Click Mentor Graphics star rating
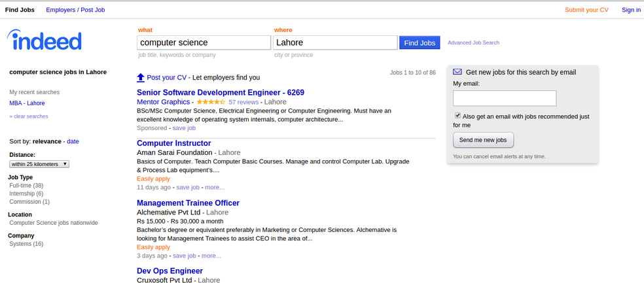Screen dimensions: 644x283 point(211,102)
